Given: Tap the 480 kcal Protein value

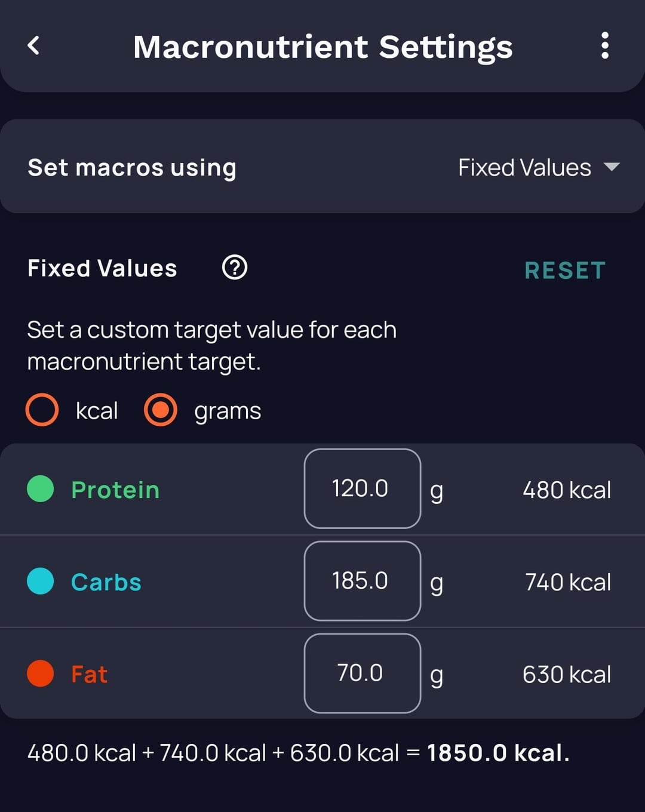Looking at the screenshot, I should point(566,490).
